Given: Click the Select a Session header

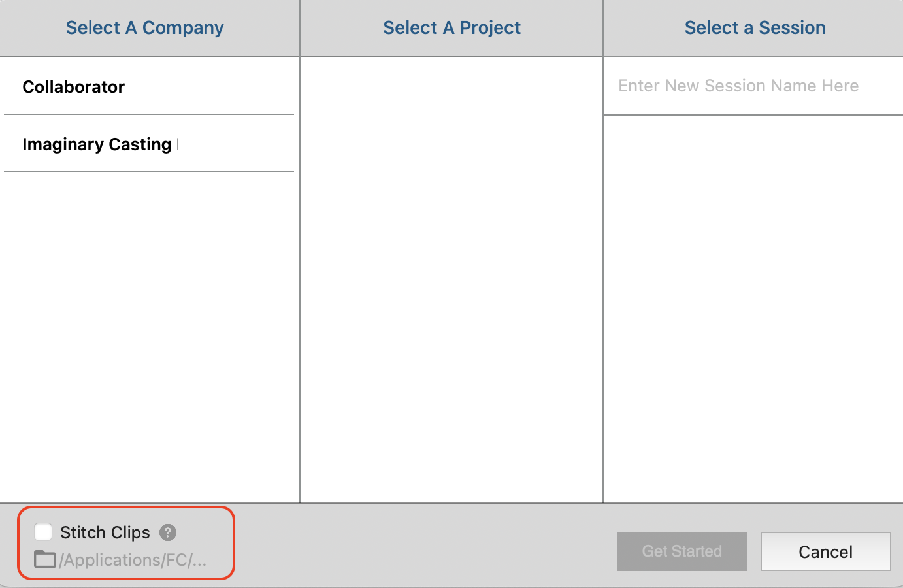Looking at the screenshot, I should pyautogui.click(x=755, y=28).
